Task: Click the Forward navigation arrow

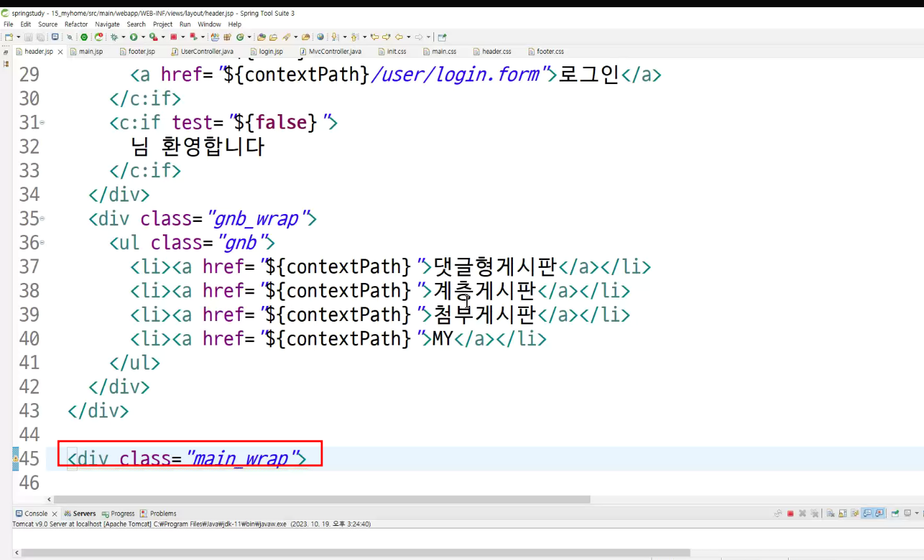Action: pos(419,37)
